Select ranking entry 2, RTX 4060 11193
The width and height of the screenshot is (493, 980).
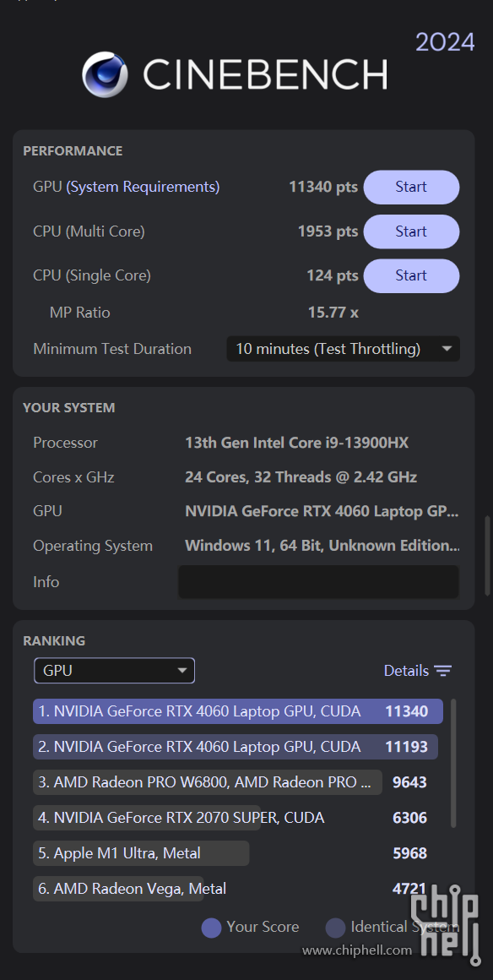(x=236, y=747)
